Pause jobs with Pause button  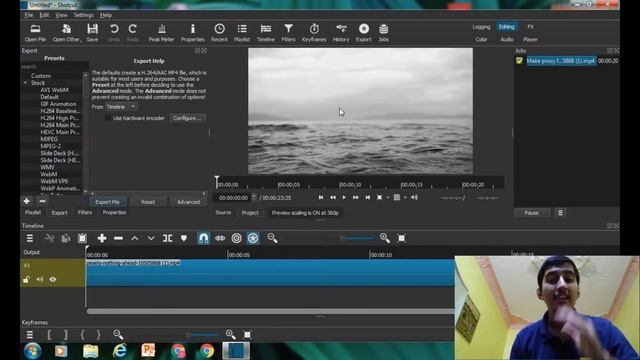click(x=531, y=213)
